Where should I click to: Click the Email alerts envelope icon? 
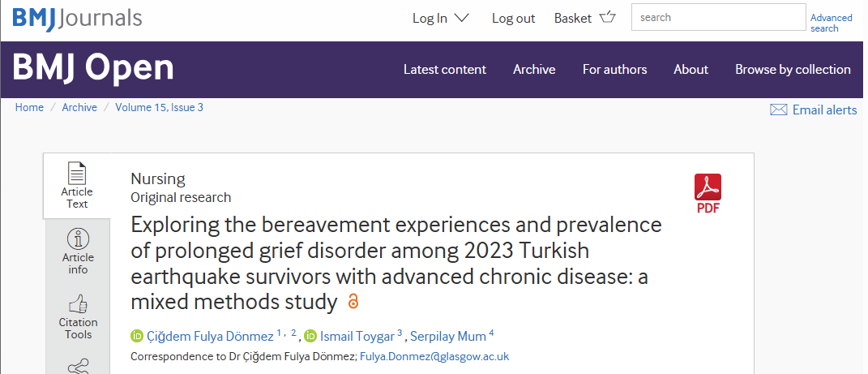pyautogui.click(x=778, y=110)
